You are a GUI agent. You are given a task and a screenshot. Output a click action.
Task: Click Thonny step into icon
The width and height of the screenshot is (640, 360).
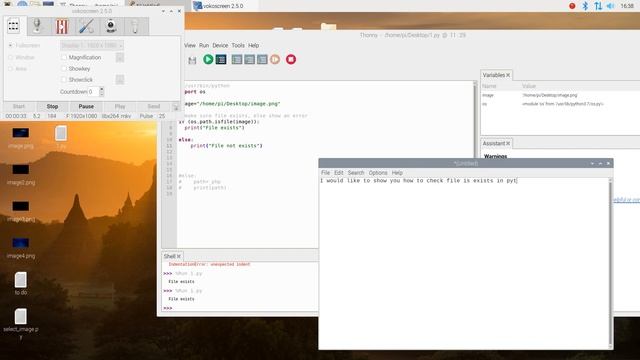pos(249,60)
